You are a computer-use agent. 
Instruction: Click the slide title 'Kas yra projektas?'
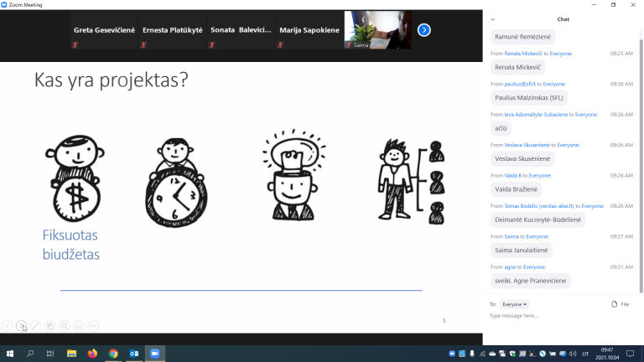tap(111, 80)
